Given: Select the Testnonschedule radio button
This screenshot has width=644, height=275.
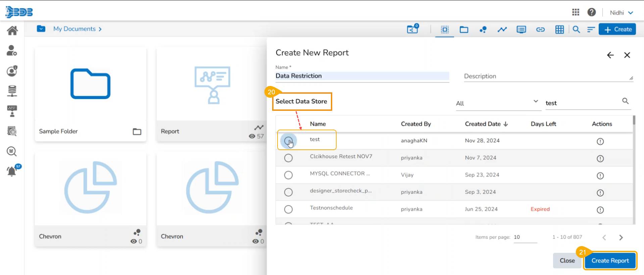Looking at the screenshot, I should tap(288, 209).
